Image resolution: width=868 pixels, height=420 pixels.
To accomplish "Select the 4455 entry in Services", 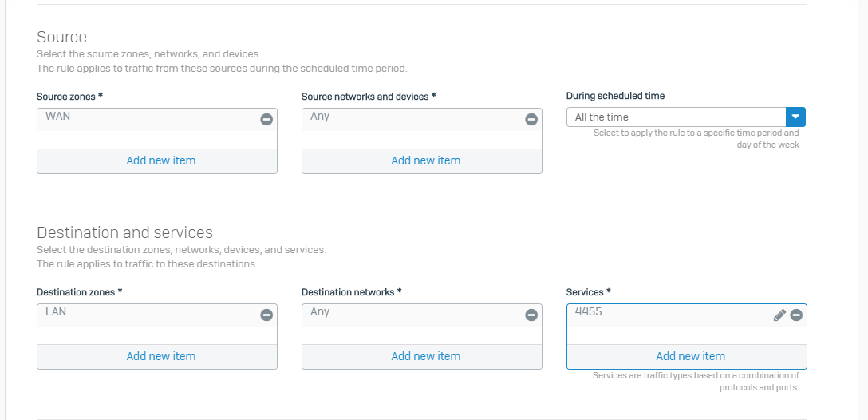I will 589,312.
